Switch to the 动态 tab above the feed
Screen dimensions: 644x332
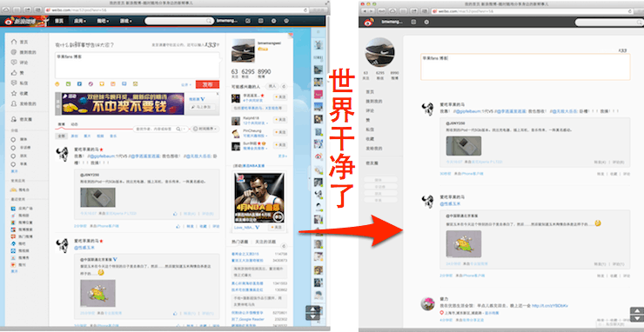75,124
